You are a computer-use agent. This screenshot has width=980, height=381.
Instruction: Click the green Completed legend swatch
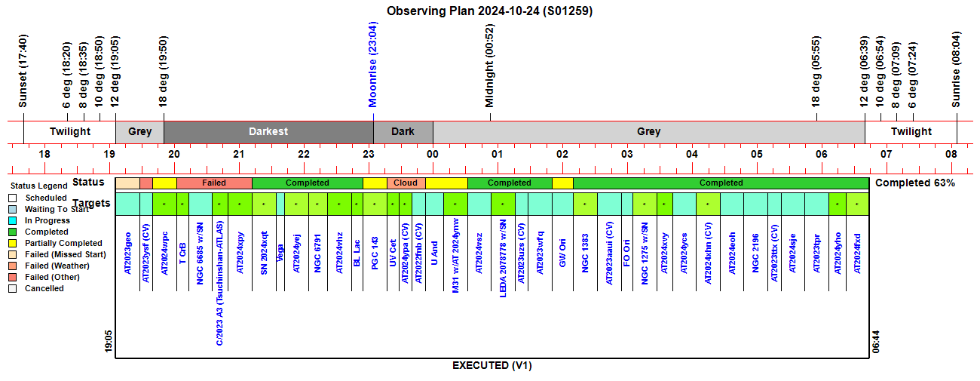click(11, 232)
